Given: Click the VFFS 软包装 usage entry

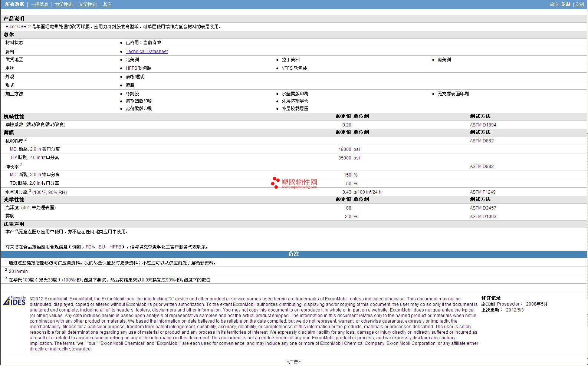Looking at the screenshot, I should (x=294, y=68).
